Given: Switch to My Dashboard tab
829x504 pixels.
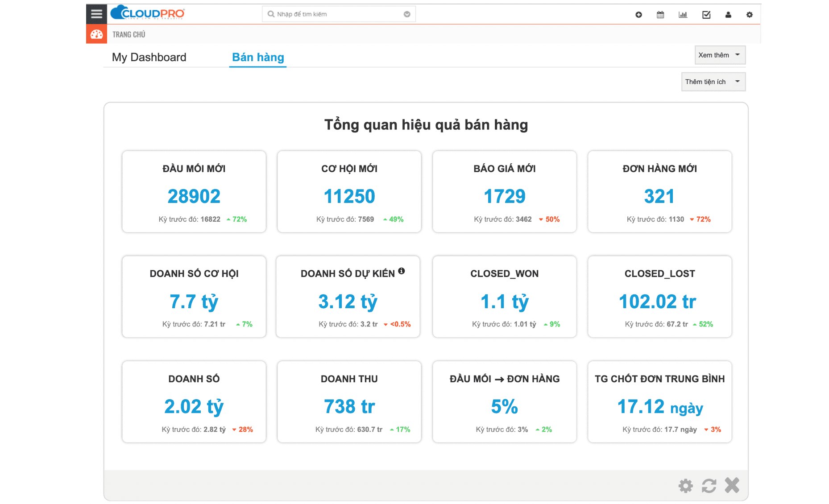Looking at the screenshot, I should tap(149, 57).
